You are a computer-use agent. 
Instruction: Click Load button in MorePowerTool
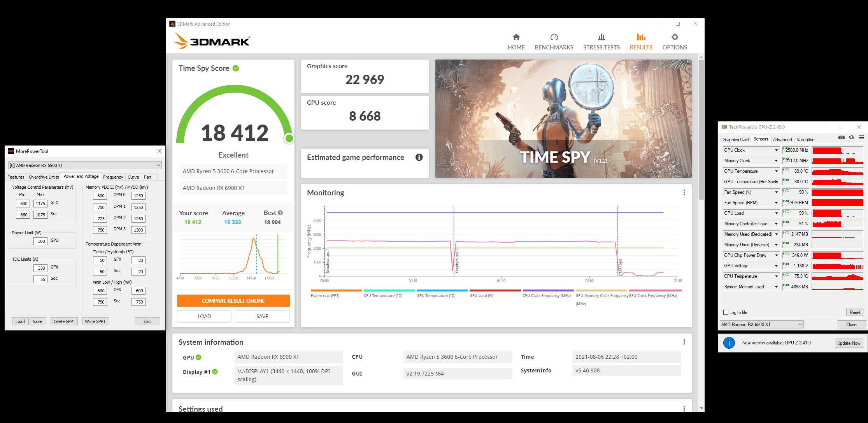point(20,321)
